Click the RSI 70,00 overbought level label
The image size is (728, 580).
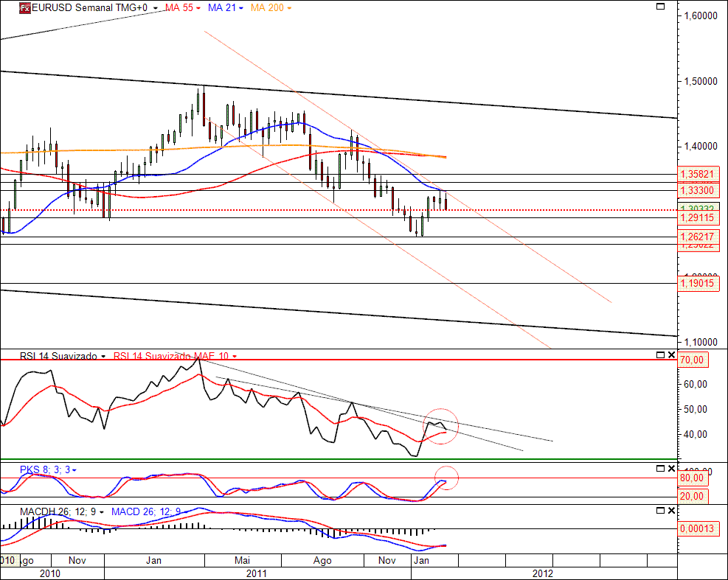pyautogui.click(x=693, y=360)
